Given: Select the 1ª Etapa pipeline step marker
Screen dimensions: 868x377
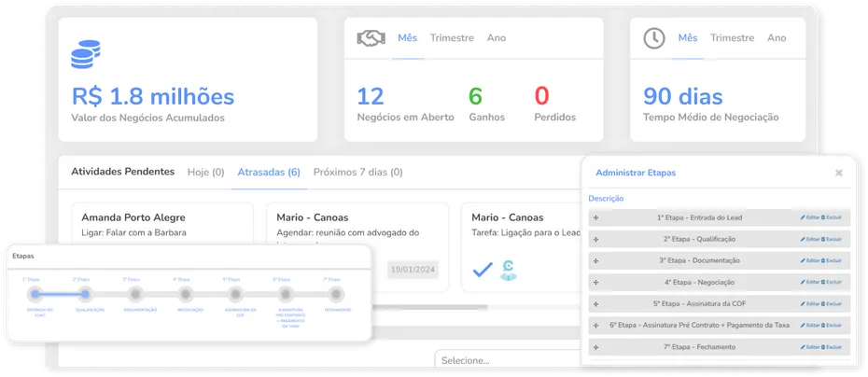Looking at the screenshot, I should pos(35,294).
